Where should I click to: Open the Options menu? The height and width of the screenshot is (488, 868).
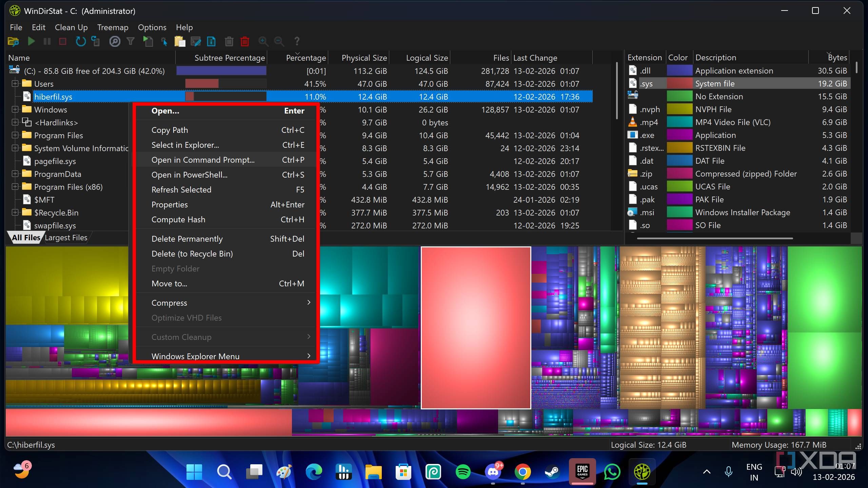(x=152, y=27)
